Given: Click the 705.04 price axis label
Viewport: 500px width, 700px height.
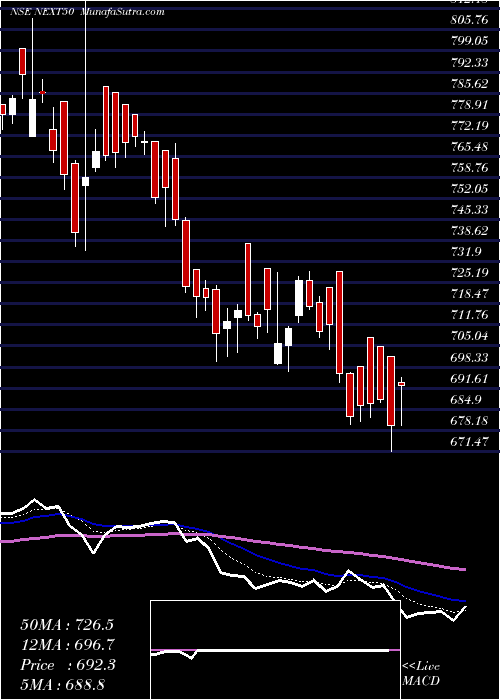Looking at the screenshot, I should (x=468, y=336).
